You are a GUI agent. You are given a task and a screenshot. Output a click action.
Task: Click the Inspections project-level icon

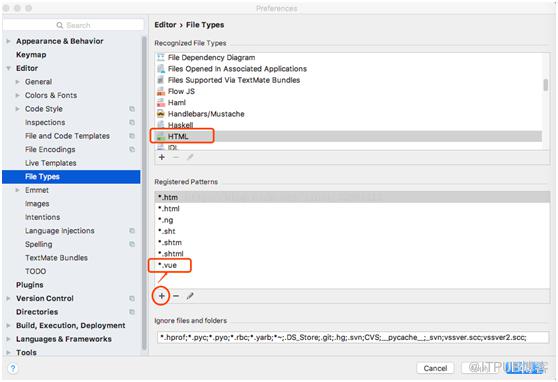(x=132, y=122)
